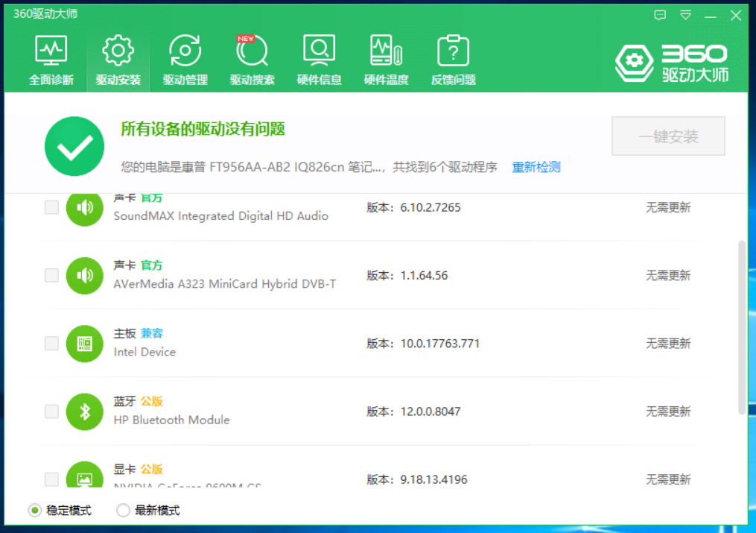Click 'SoundMAX Integrated Digital HD Audio' text

click(220, 216)
